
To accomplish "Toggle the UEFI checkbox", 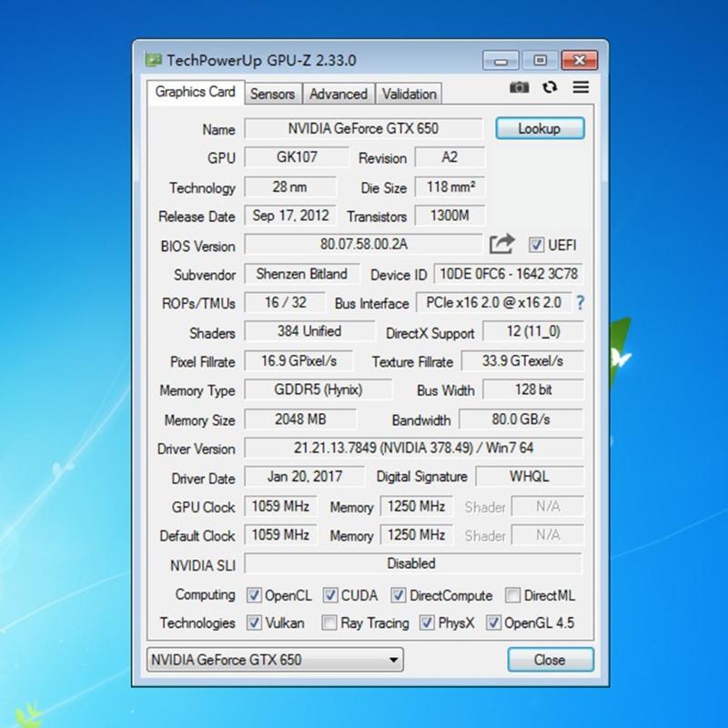I will 539,245.
